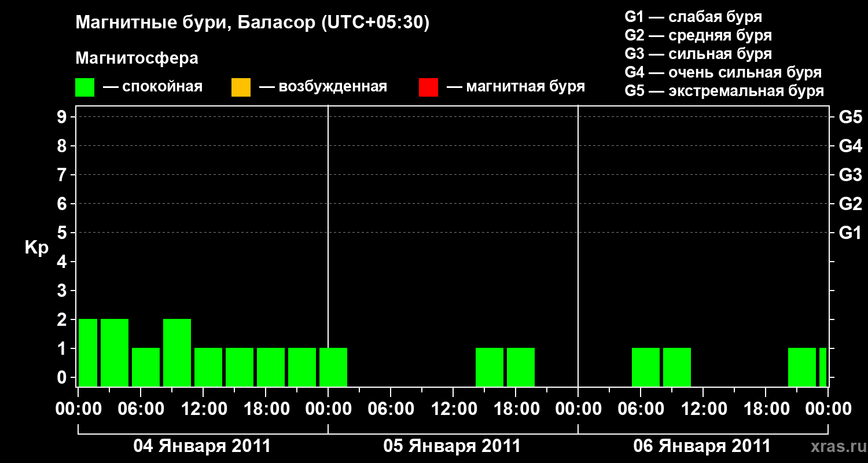Select the 'G4 — очень сильная буря' legend line
Image resolution: width=868 pixels, height=463 pixels.
pyautogui.click(x=723, y=72)
